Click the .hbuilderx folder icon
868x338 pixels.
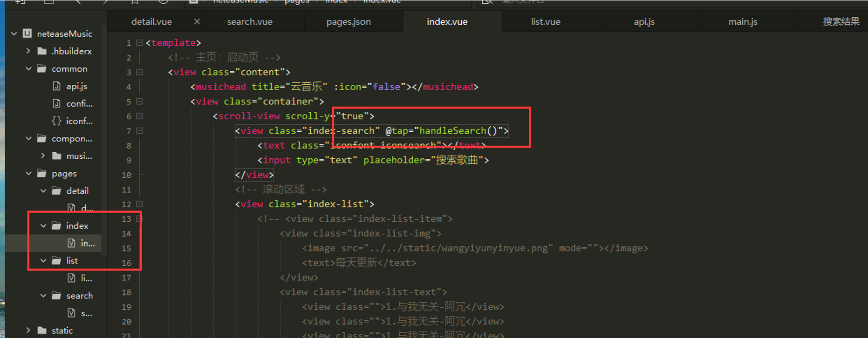(42, 51)
